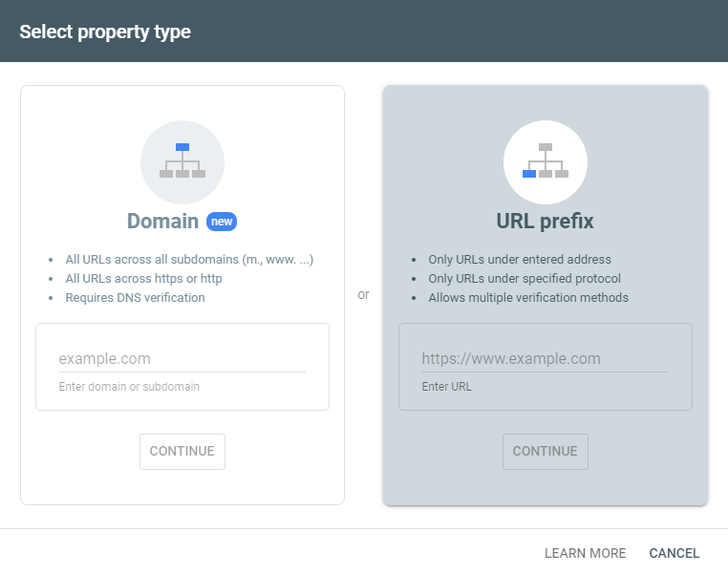Viewport: 728px width, 575px height.
Task: Click CONTINUE under the Domain option
Action: [182, 452]
